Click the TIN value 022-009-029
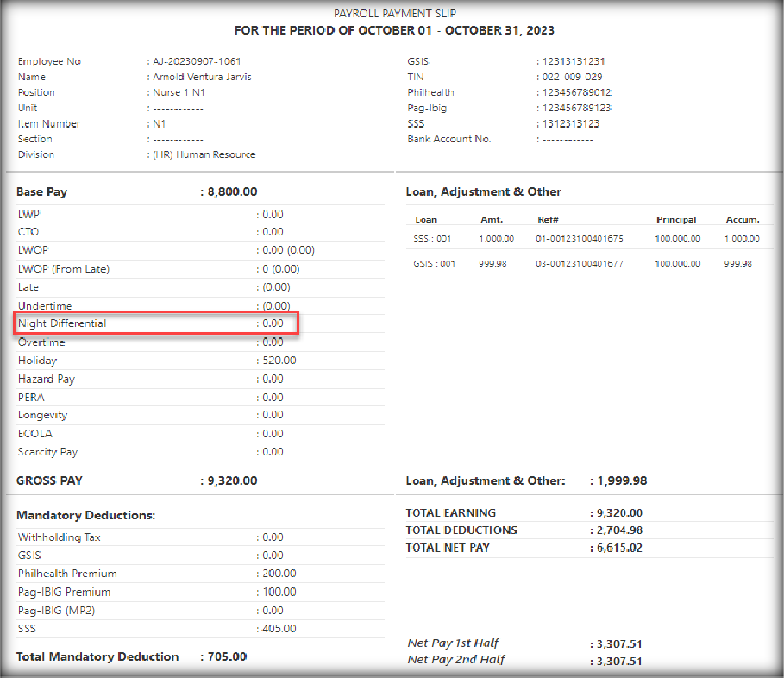The height and width of the screenshot is (678, 784). 572,78
